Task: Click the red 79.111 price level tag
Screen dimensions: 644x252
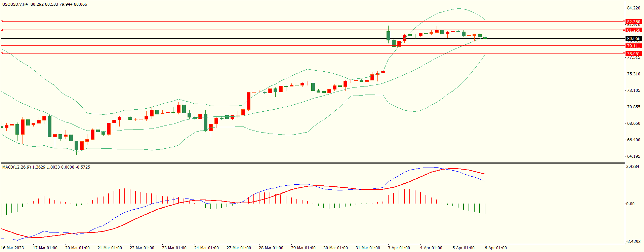Action: [x=634, y=46]
